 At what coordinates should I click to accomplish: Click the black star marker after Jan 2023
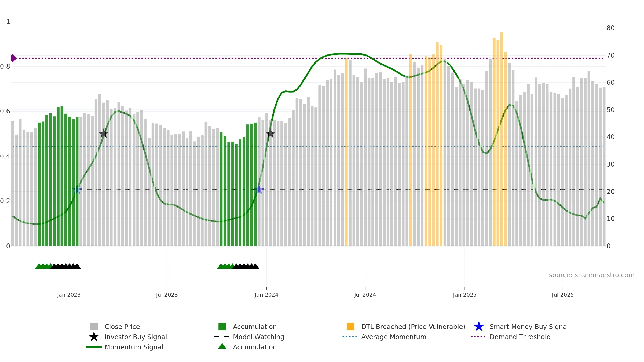click(x=104, y=133)
